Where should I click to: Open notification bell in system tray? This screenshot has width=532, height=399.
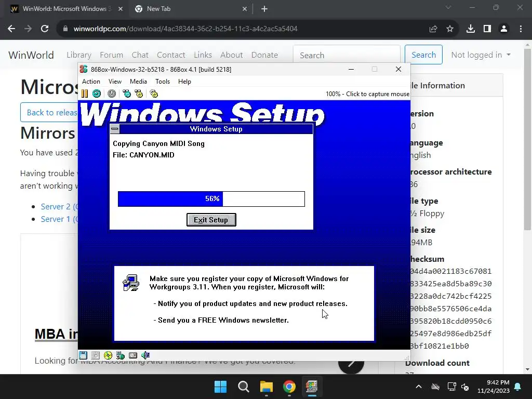pos(518,387)
